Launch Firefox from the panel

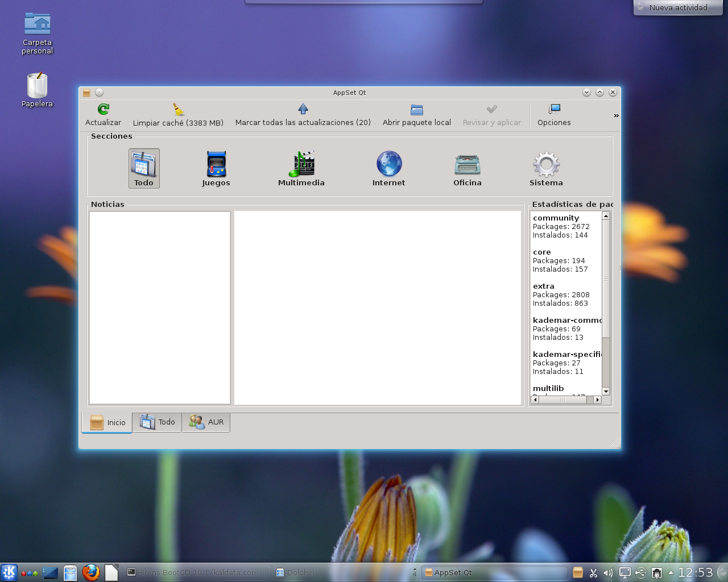91,572
